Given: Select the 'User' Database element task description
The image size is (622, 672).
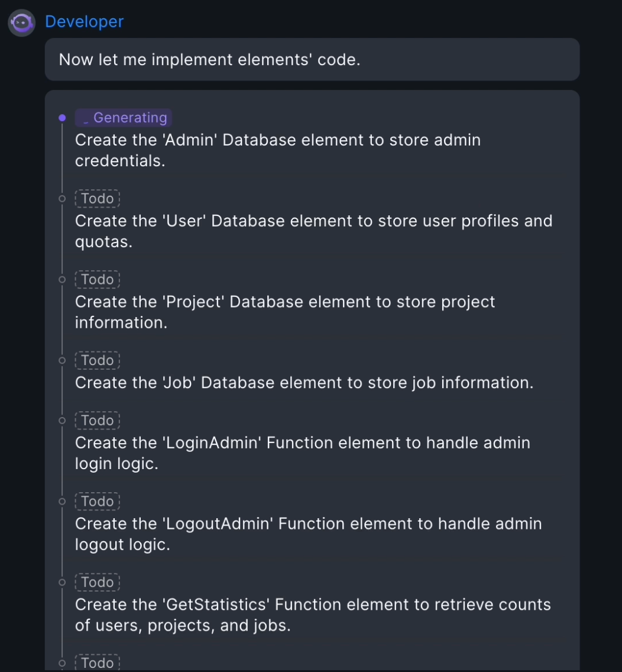Looking at the screenshot, I should [313, 231].
